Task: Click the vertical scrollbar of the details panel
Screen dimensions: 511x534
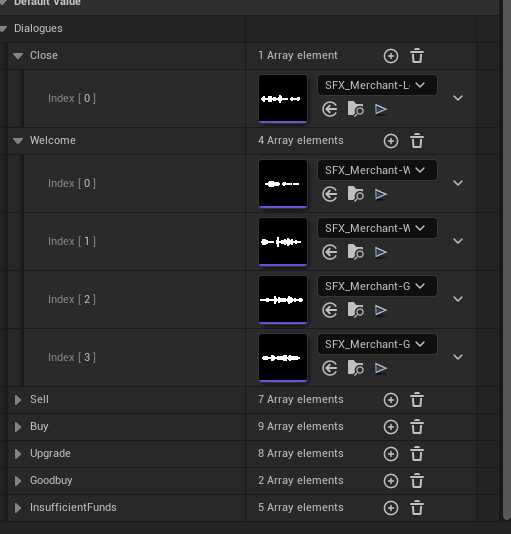Action: [507, 260]
